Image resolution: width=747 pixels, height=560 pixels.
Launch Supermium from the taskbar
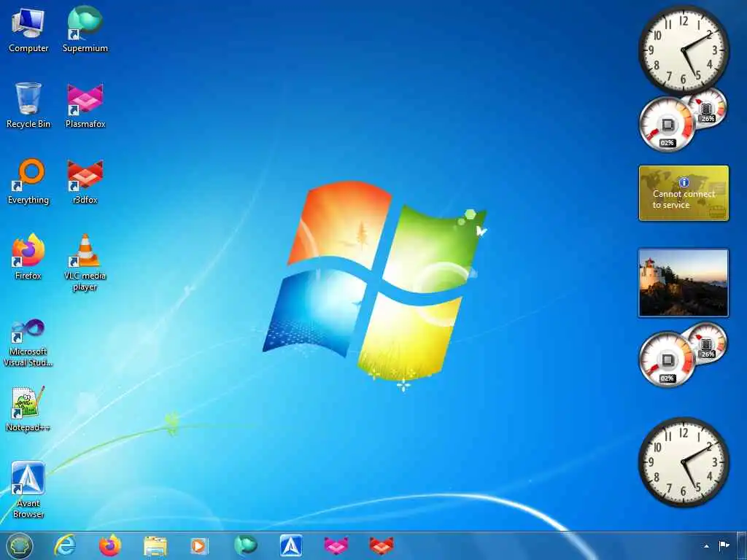[x=245, y=545]
